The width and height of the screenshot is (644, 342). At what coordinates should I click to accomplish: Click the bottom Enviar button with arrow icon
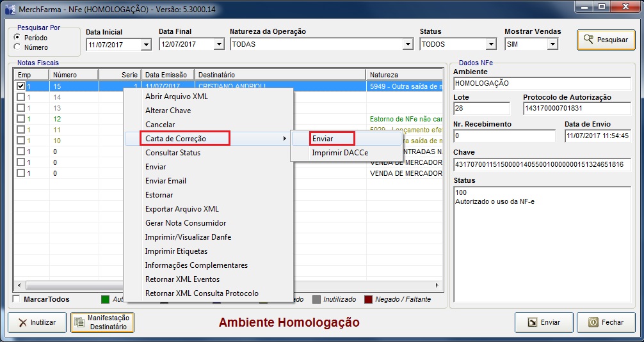[x=543, y=322]
